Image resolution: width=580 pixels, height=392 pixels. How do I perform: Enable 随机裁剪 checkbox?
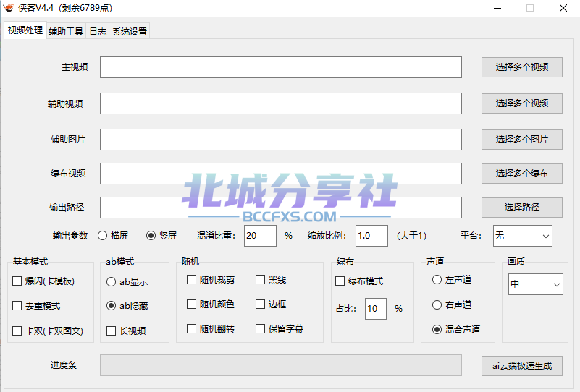click(x=191, y=280)
